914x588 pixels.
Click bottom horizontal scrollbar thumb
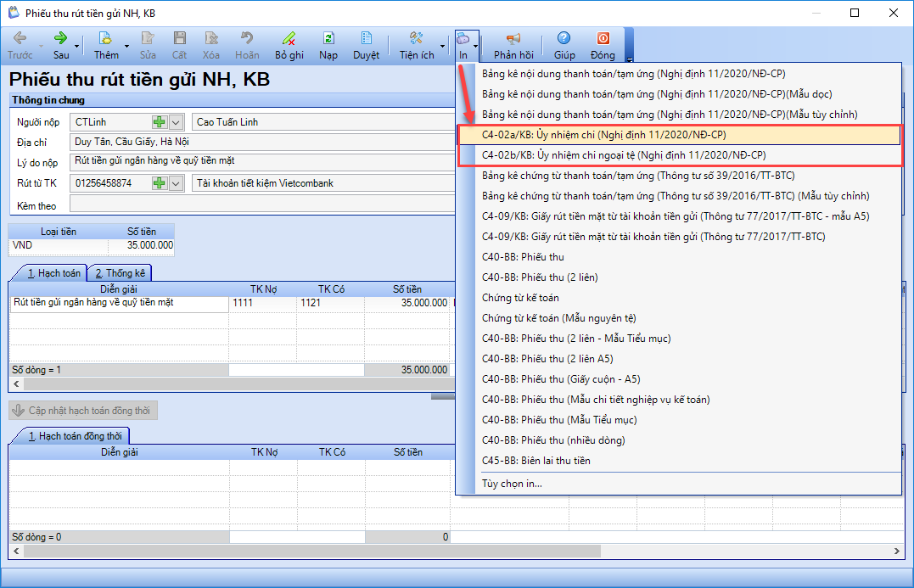311,551
